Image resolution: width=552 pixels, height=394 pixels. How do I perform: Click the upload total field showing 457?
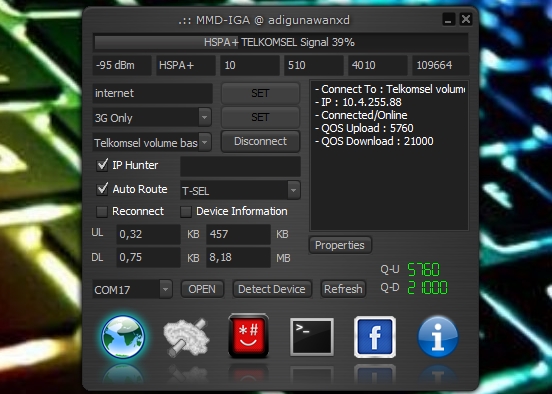coord(238,234)
